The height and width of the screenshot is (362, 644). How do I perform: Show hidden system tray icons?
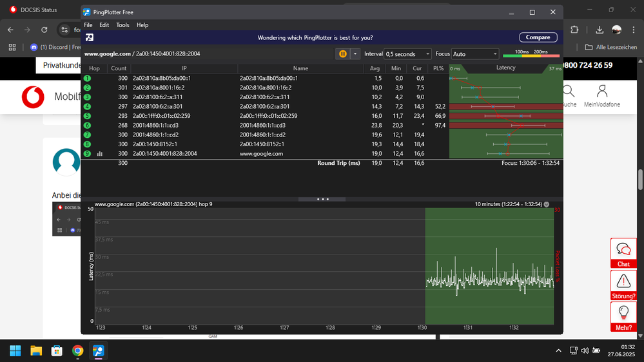pos(558,350)
